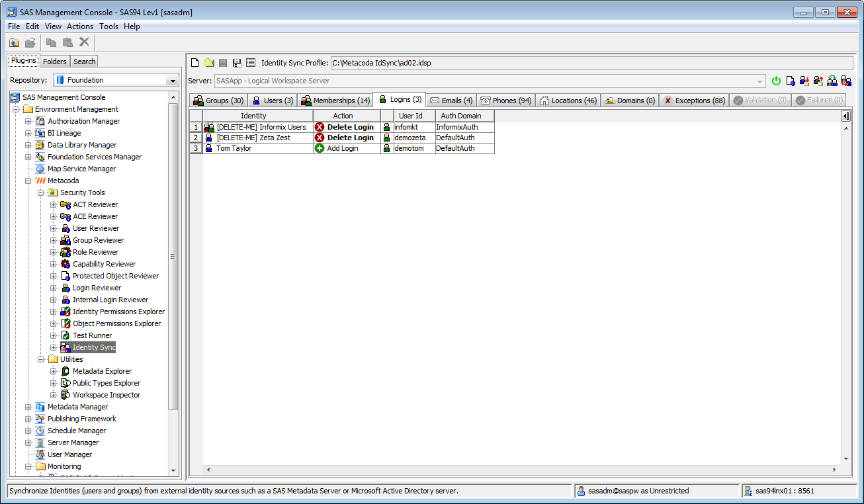The image size is (864, 504).
Task: Click the Delete X toolbar icon
Action: tap(84, 42)
